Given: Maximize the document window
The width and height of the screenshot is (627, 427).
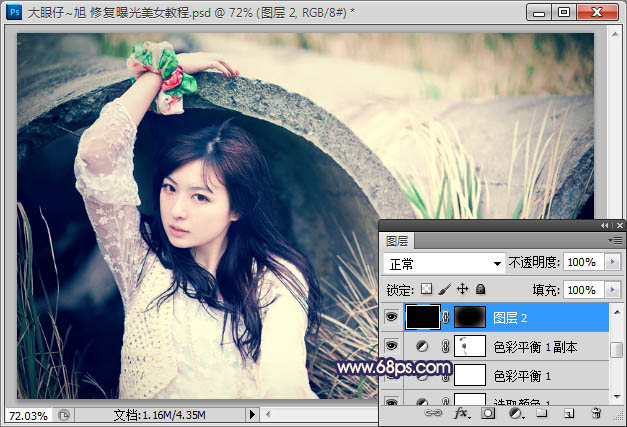Looking at the screenshot, I should coord(564,12).
